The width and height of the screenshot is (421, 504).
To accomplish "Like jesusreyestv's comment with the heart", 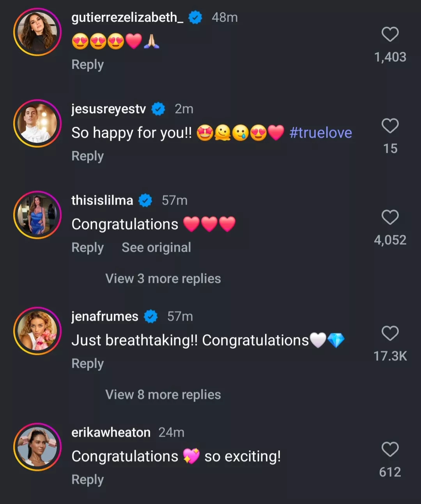I will click(390, 126).
